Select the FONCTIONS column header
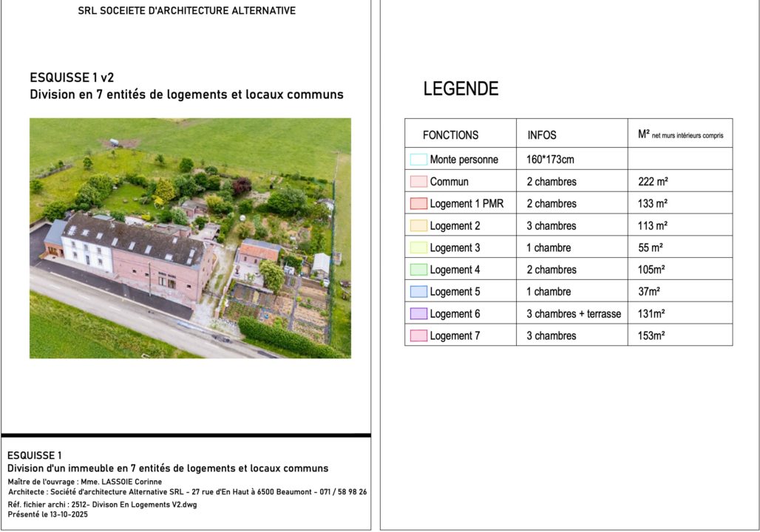The image size is (760, 532). (450, 135)
